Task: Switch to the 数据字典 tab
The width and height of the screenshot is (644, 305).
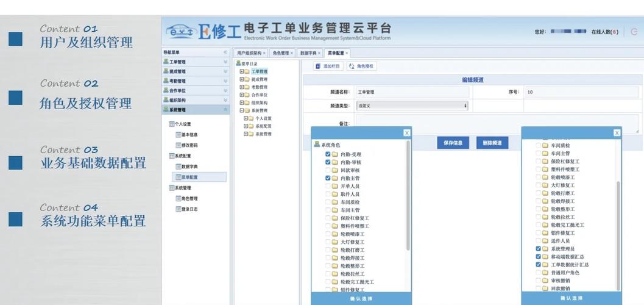Action: [308, 53]
